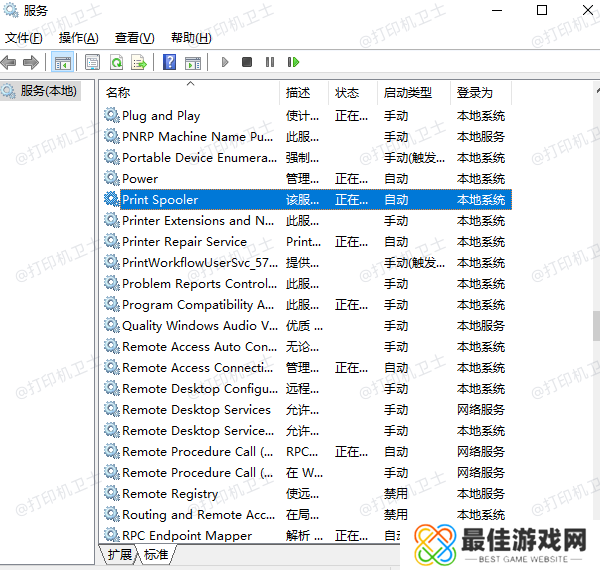Click gear icon beside Printer Repair Service
Image resolution: width=600 pixels, height=570 pixels.
112,241
